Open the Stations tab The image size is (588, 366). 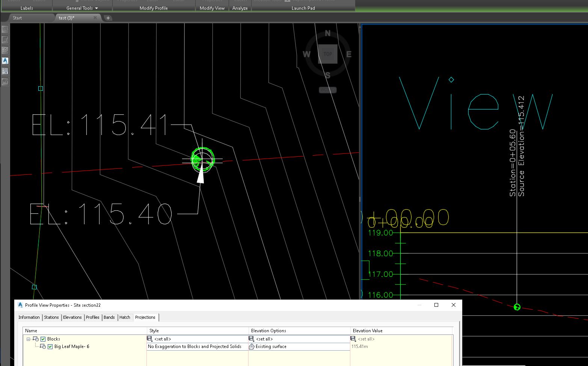tap(51, 317)
